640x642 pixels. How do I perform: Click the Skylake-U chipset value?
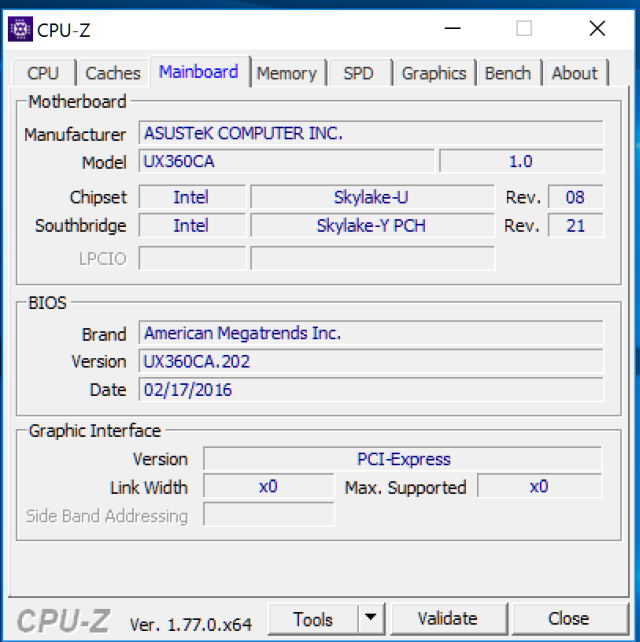[x=372, y=197]
